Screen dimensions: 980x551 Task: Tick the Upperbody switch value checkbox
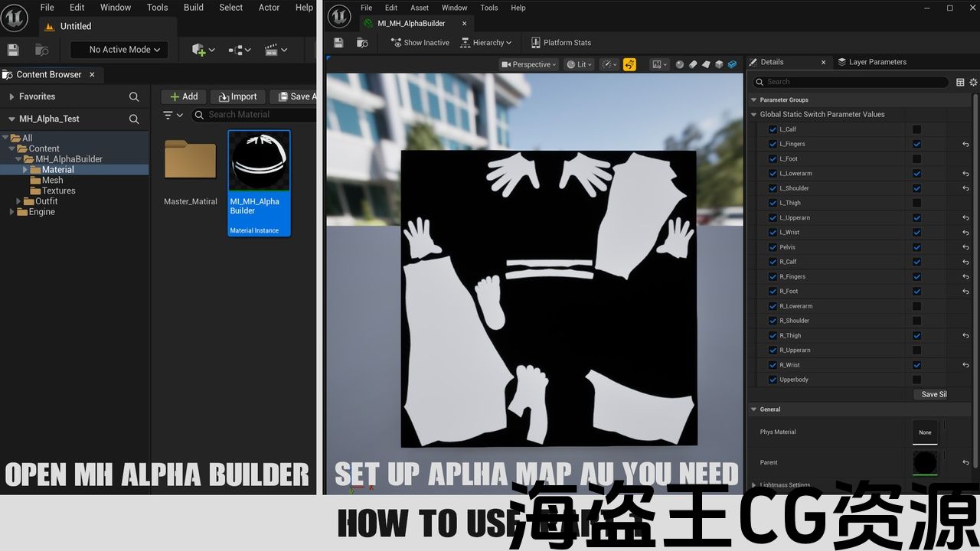(x=916, y=380)
